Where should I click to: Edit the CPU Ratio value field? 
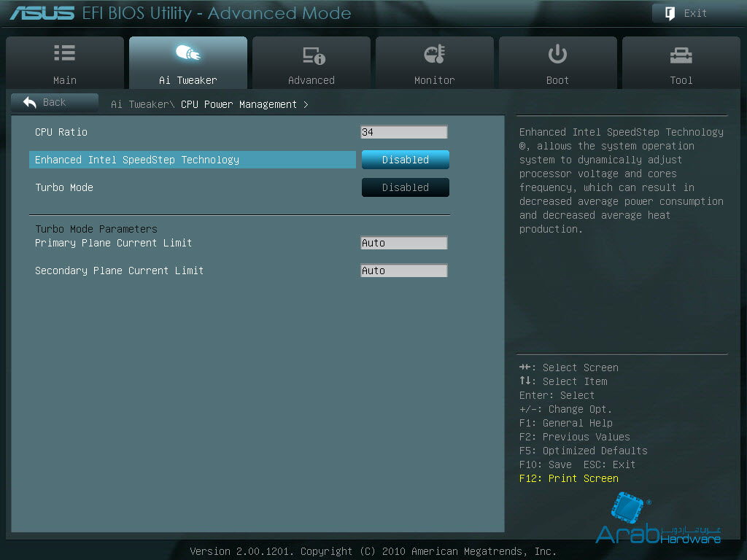coord(403,132)
